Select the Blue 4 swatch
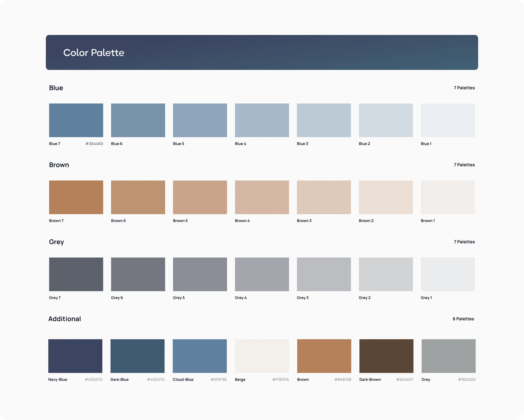The height and width of the screenshot is (420, 524). [262, 120]
